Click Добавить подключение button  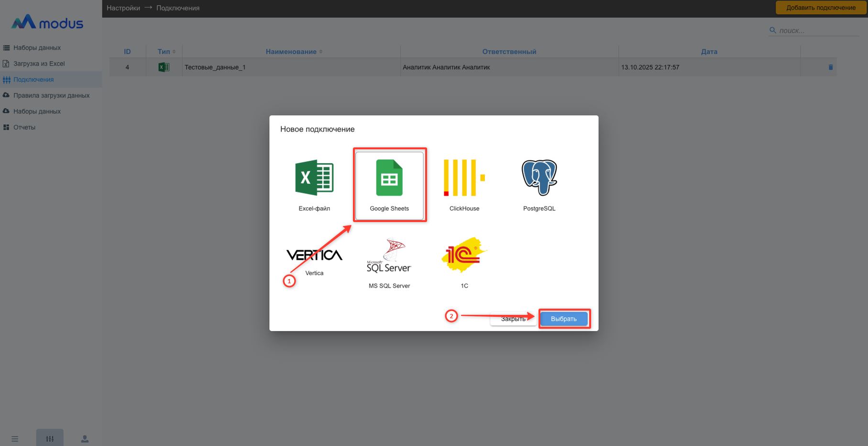(x=821, y=8)
